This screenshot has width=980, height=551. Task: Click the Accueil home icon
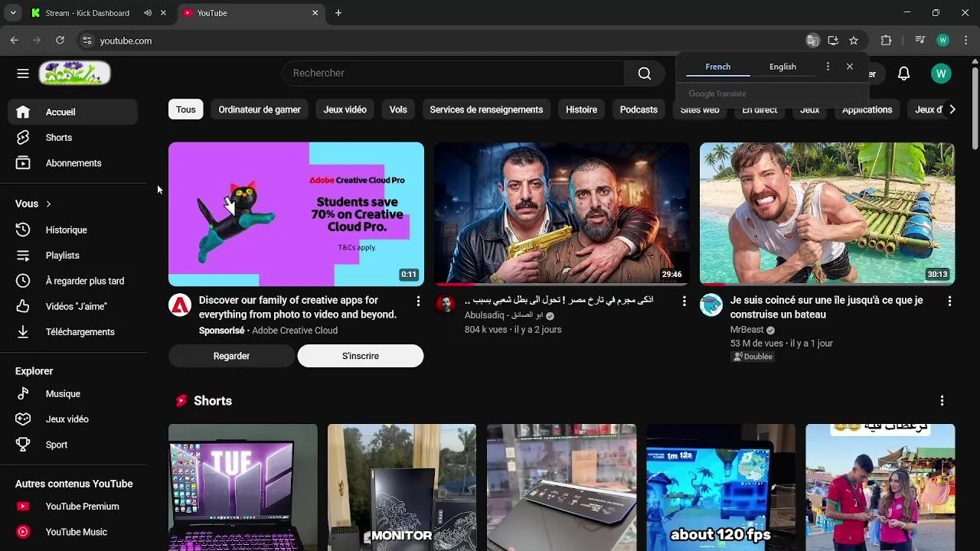(23, 112)
